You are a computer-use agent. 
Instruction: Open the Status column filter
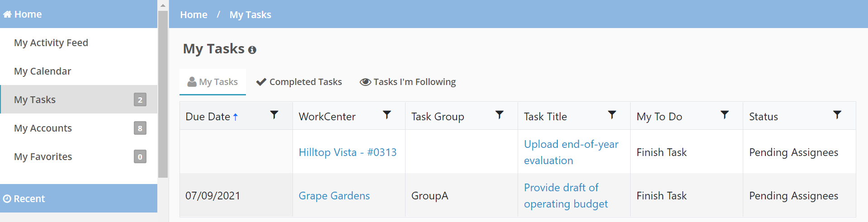[837, 115]
